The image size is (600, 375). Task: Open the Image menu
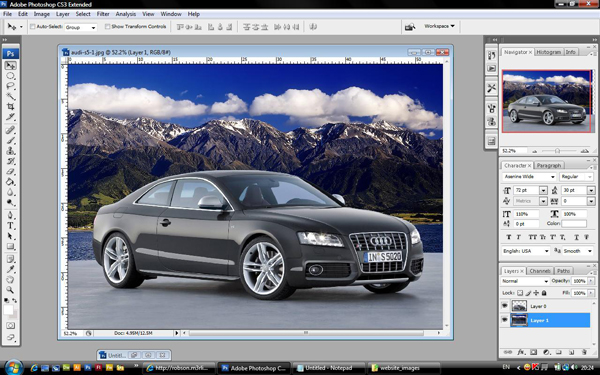click(x=42, y=14)
